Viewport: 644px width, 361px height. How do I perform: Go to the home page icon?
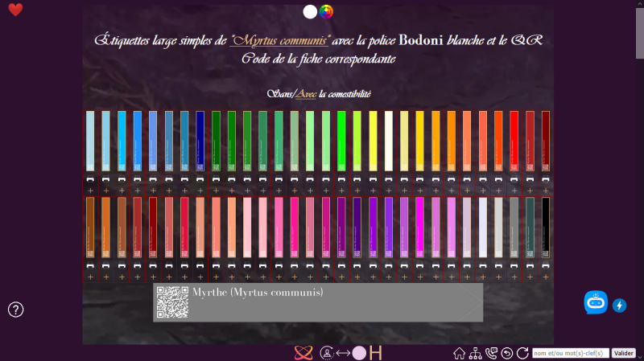[459, 353]
